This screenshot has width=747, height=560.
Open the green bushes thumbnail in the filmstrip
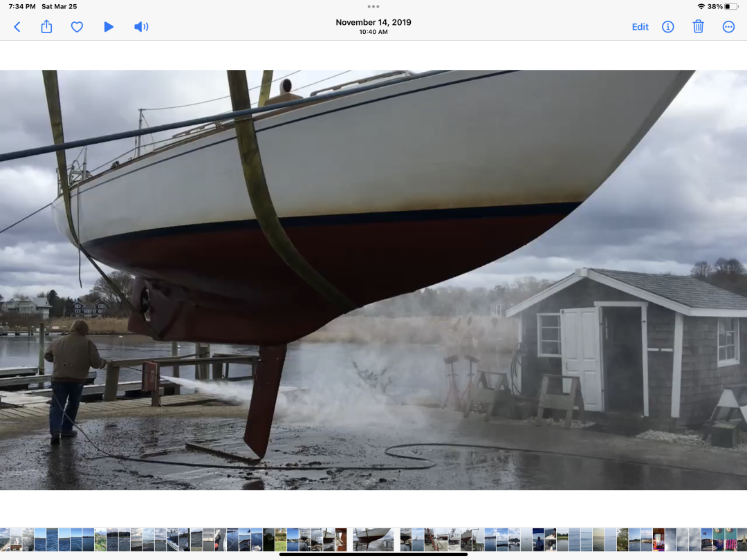[x=100, y=539]
